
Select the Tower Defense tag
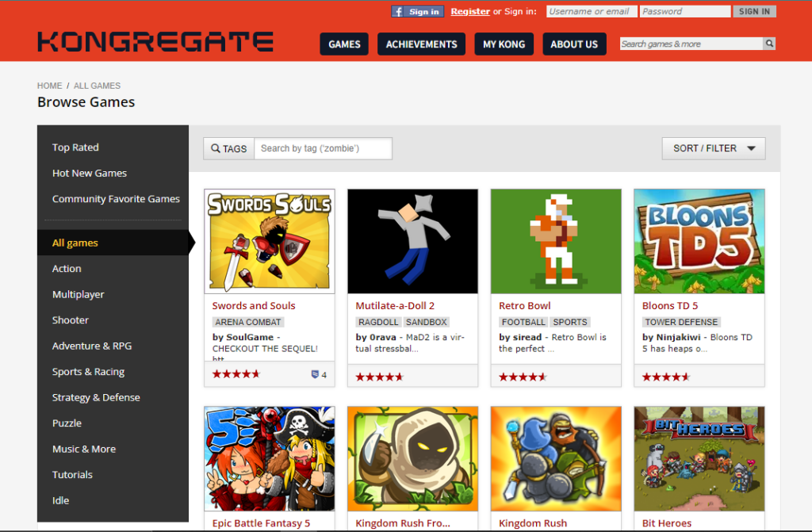click(x=681, y=322)
